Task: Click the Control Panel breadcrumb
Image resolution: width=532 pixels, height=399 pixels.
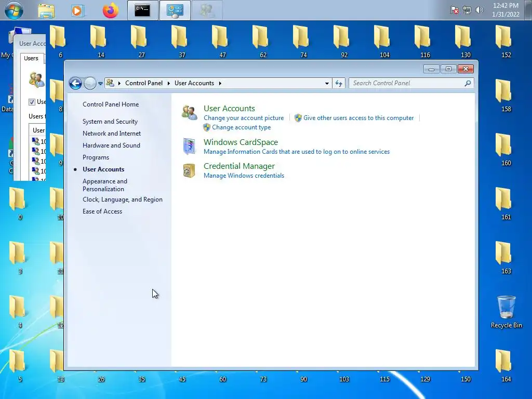Action: (x=144, y=83)
